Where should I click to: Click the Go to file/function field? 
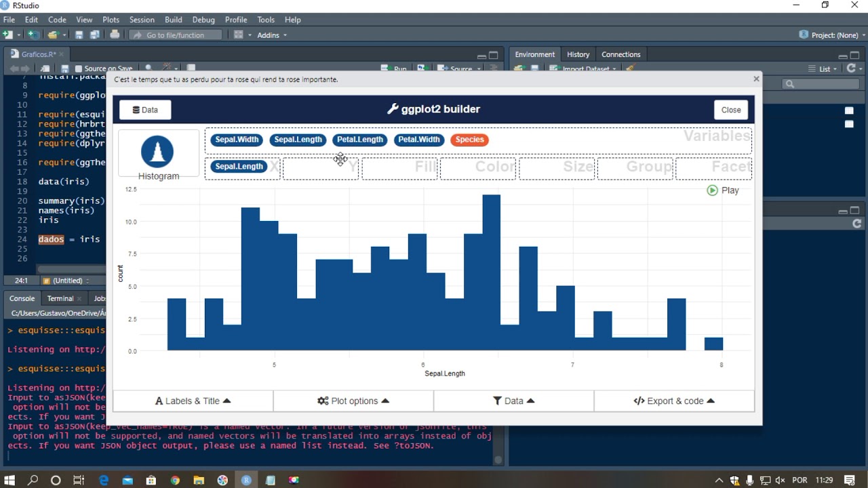[176, 35]
